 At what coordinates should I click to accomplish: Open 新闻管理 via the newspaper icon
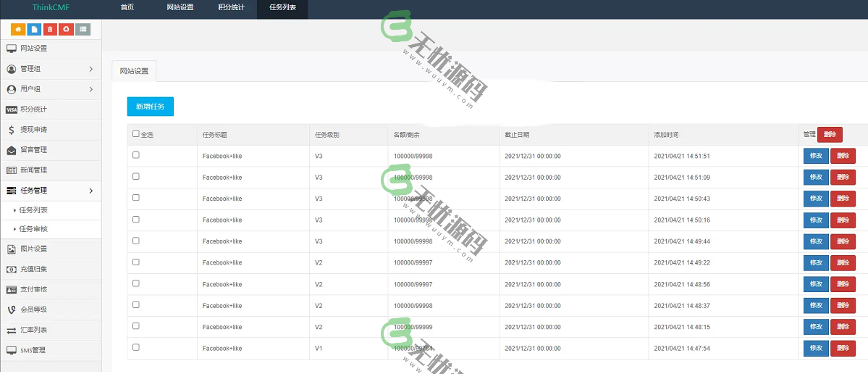[x=11, y=170]
